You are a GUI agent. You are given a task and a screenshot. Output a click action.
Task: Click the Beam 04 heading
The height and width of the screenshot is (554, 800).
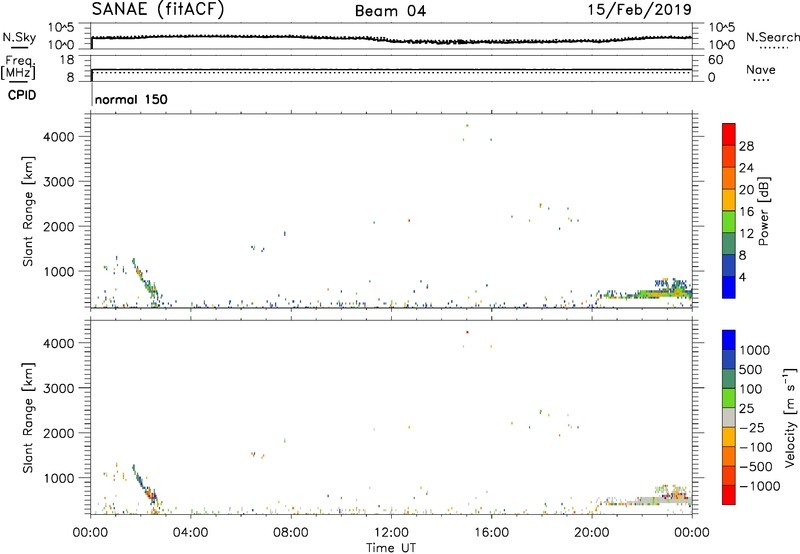[390, 11]
